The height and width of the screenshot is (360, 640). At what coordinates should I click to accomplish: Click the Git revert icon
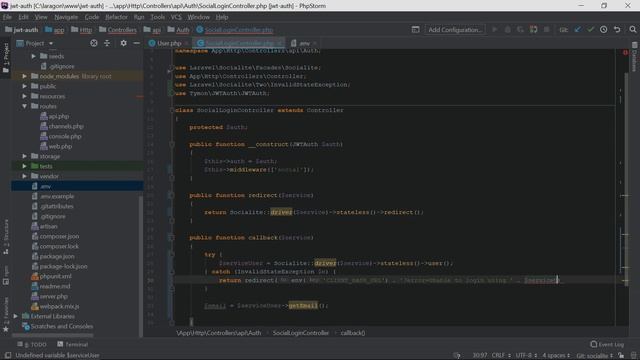pyautogui.click(x=617, y=30)
